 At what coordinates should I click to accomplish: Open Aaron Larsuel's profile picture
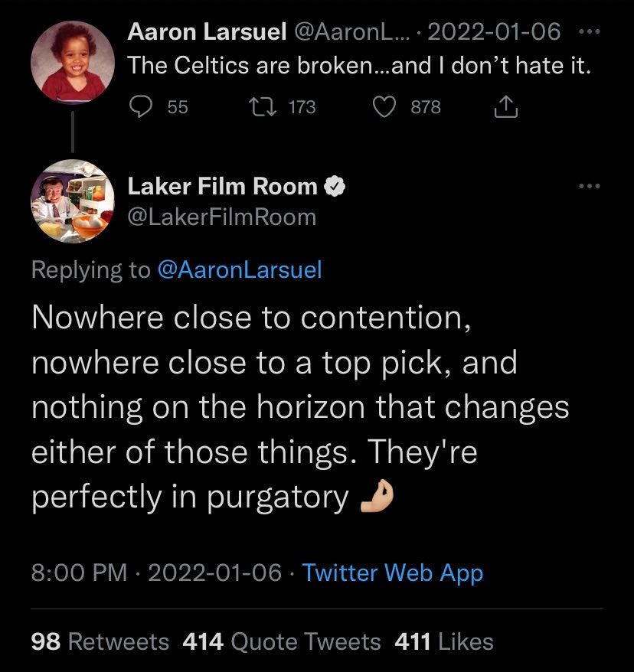(x=70, y=62)
